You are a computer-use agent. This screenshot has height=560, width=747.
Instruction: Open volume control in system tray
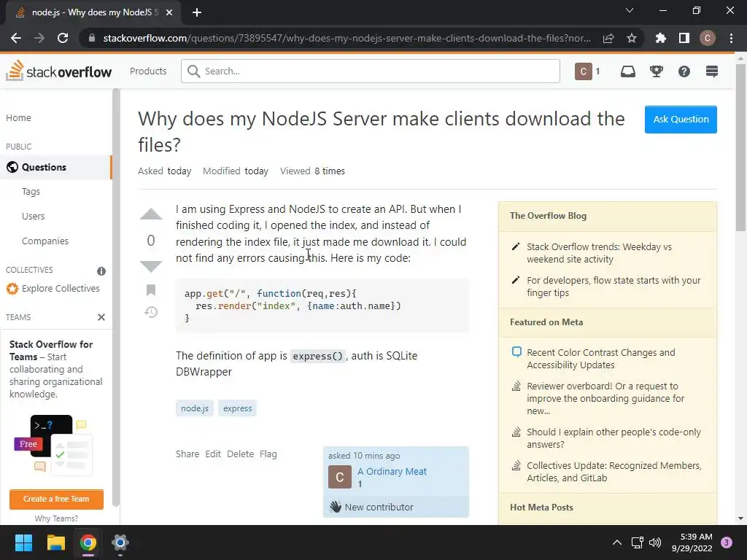(655, 542)
